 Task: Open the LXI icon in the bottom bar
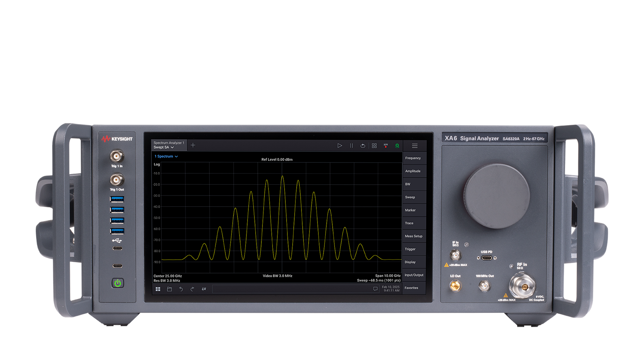tap(204, 289)
